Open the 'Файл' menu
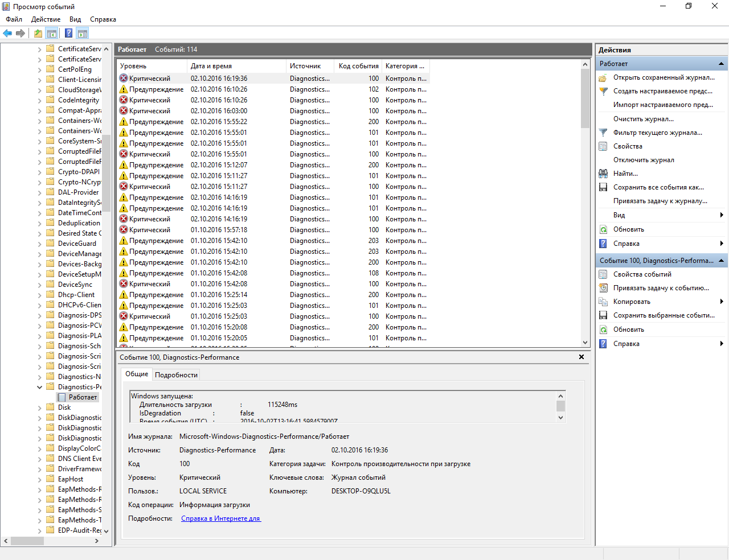The image size is (729, 560). 14,19
